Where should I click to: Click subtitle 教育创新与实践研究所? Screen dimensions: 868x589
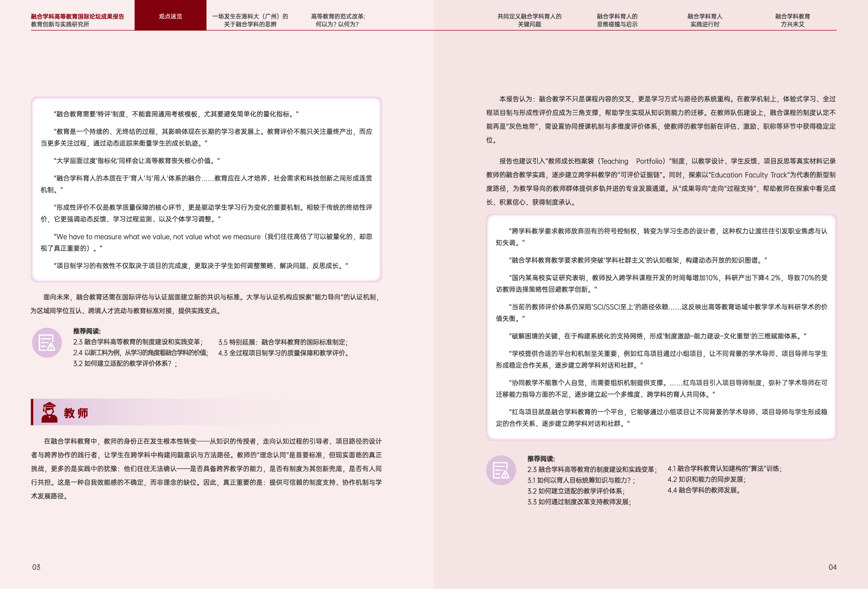[x=60, y=24]
